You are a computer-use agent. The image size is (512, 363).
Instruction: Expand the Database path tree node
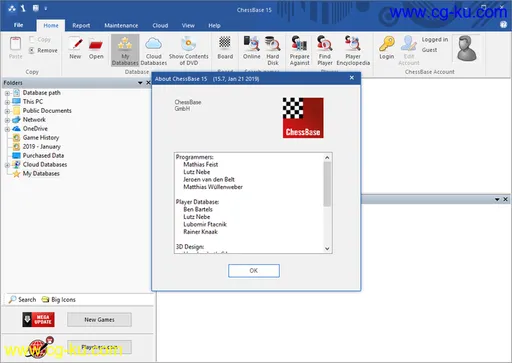[7, 93]
